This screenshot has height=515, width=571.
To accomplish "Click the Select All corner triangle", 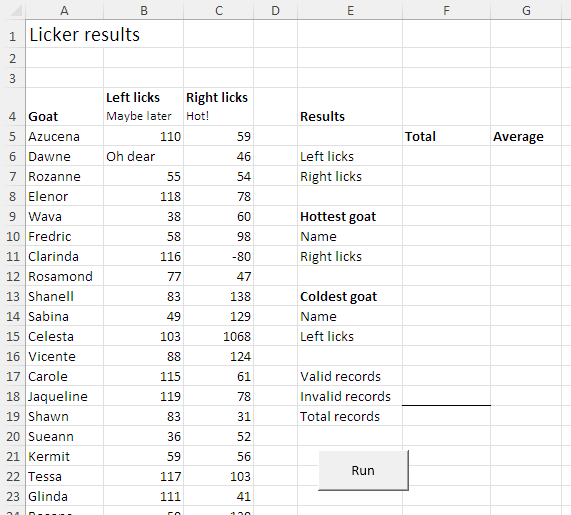I will click(16, 11).
